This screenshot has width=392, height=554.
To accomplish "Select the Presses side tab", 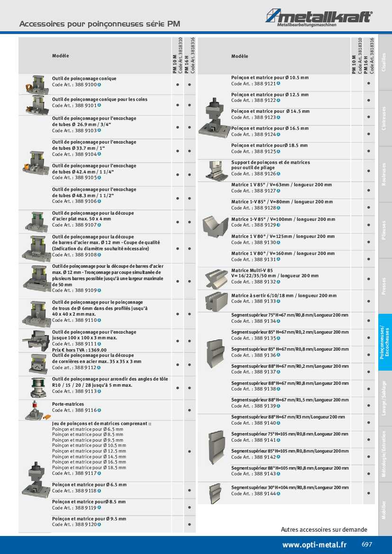I will click(384, 286).
